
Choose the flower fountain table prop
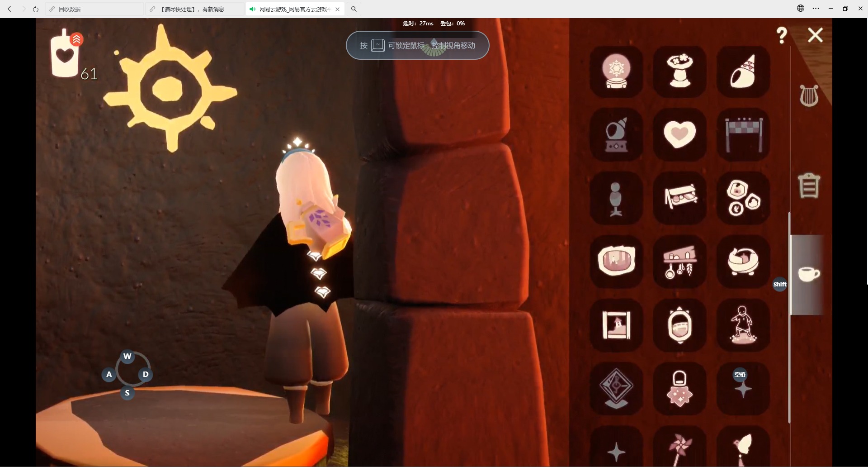point(679,71)
